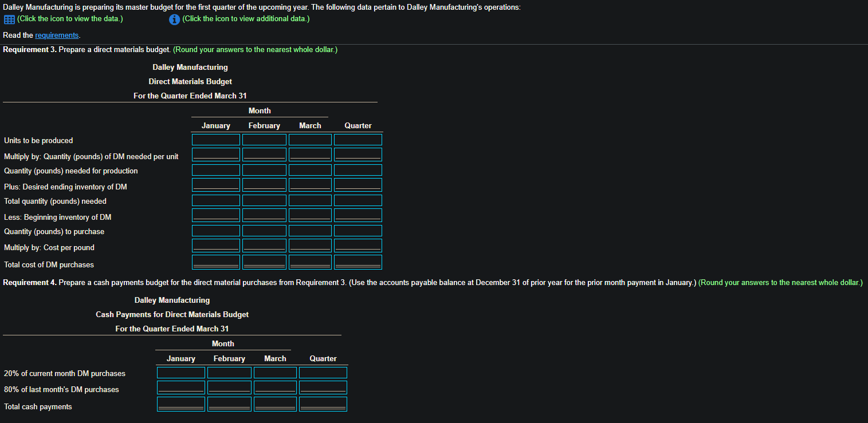Image resolution: width=868 pixels, height=423 pixels.
Task: Select January DM needed per unit field
Action: point(216,155)
